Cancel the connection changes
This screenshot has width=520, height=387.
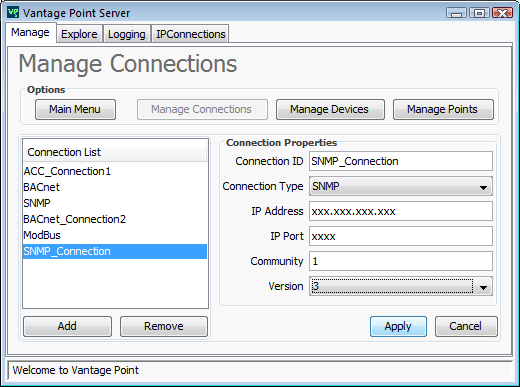[x=466, y=326]
